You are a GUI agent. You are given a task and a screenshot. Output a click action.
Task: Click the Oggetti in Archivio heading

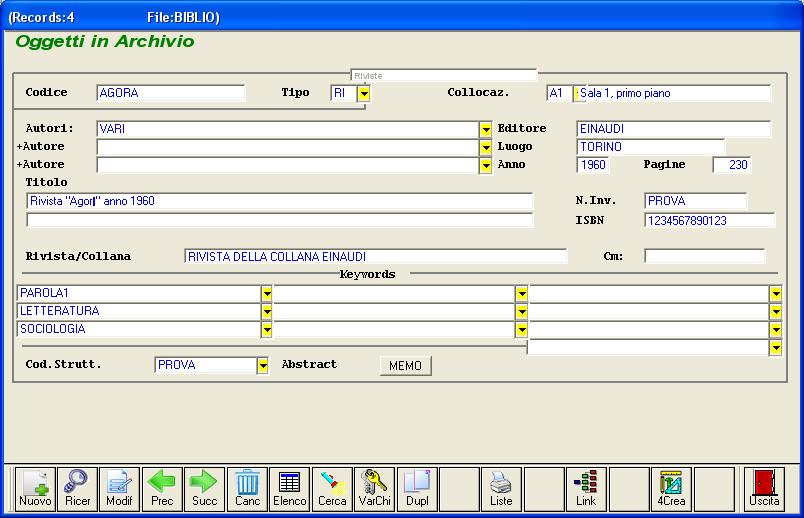[x=105, y=41]
